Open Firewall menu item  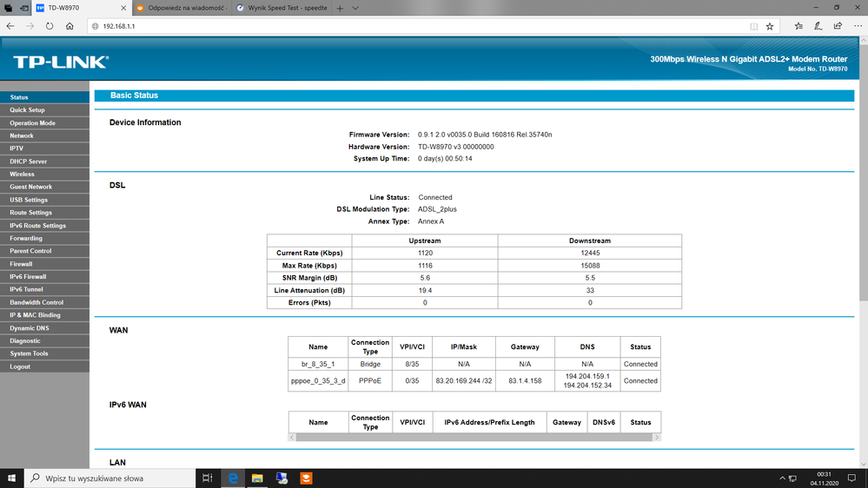44,264
